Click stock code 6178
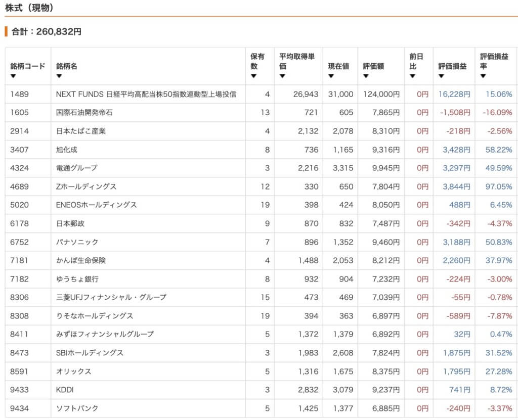Image resolution: width=518 pixels, height=420 pixels. point(19,223)
